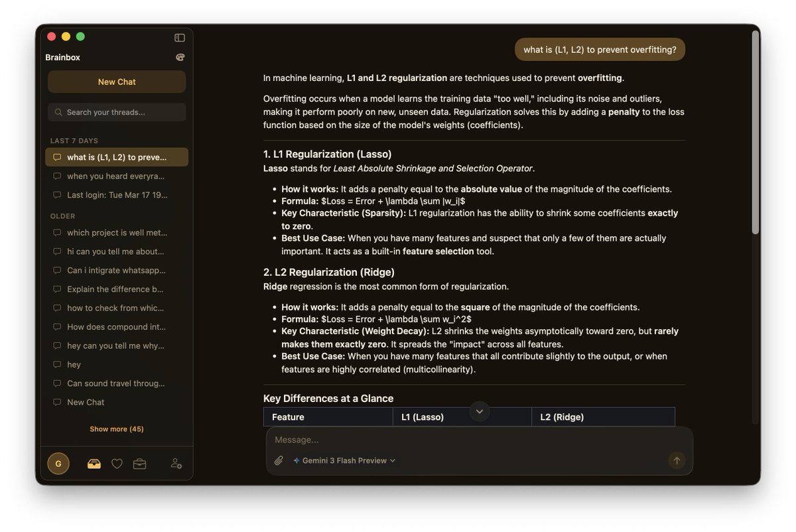The width and height of the screenshot is (796, 532).
Task: Open thread 'Explain the difference b...'
Action: [117, 289]
